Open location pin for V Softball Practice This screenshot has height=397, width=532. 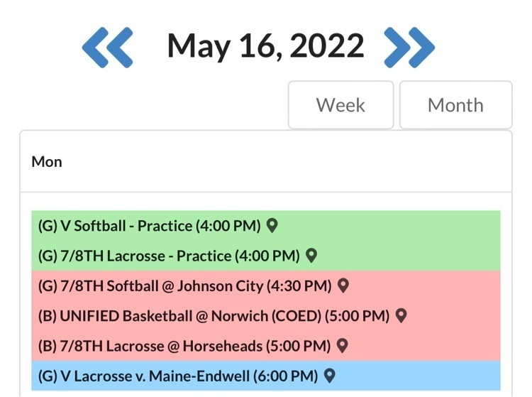(271, 226)
